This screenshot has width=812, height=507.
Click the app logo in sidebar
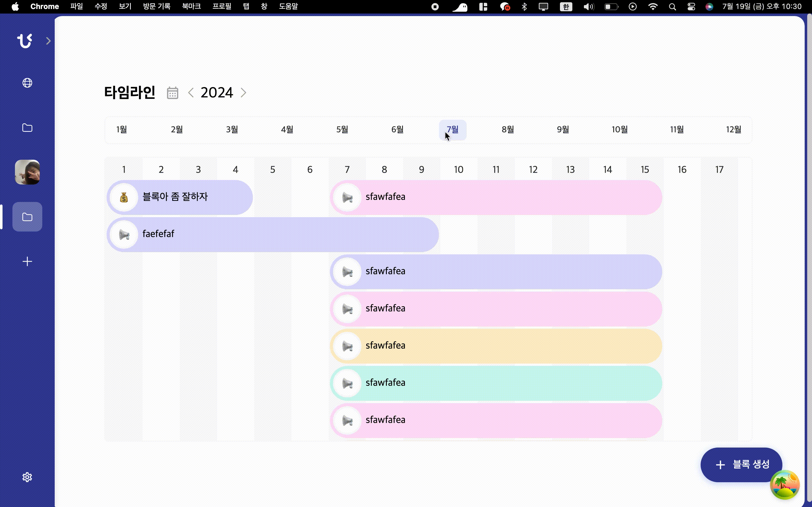point(25,41)
